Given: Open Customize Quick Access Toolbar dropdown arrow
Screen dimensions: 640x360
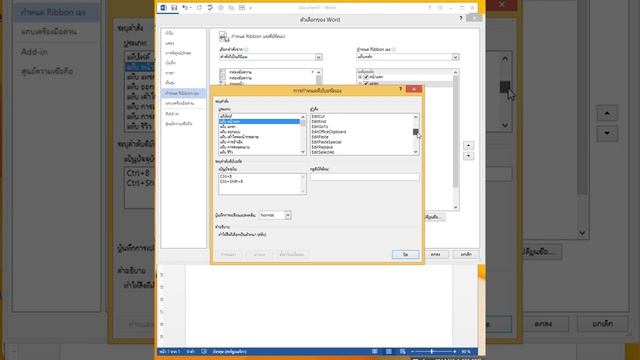Looking at the screenshot, I should 251,8.
